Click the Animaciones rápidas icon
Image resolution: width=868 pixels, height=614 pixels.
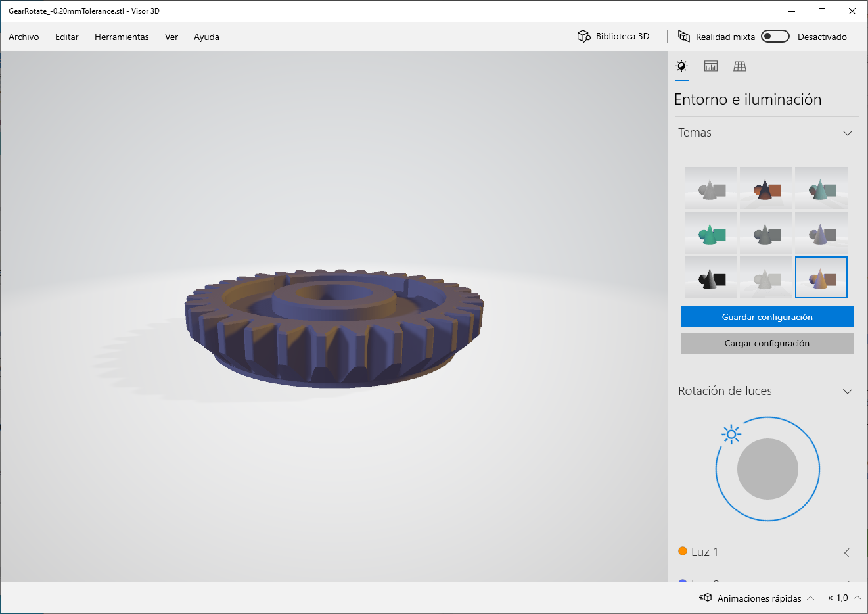click(x=705, y=598)
